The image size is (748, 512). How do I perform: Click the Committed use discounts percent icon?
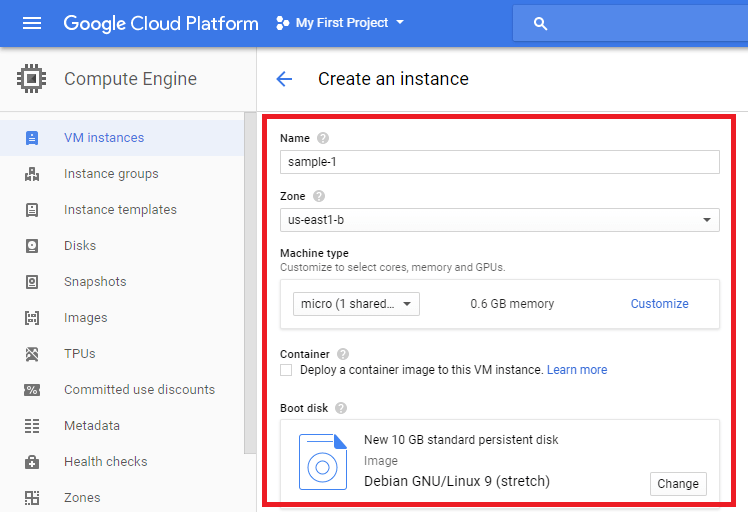(32, 390)
